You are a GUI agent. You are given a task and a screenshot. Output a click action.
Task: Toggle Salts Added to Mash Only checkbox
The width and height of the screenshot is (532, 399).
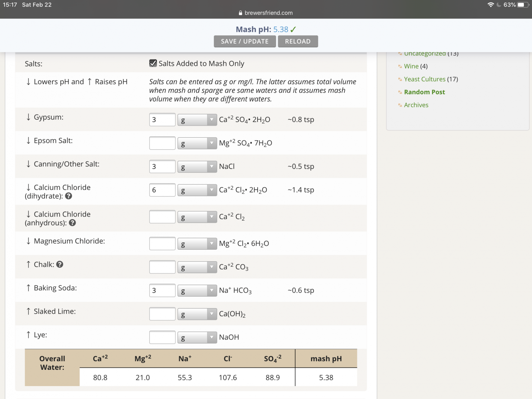coord(153,63)
